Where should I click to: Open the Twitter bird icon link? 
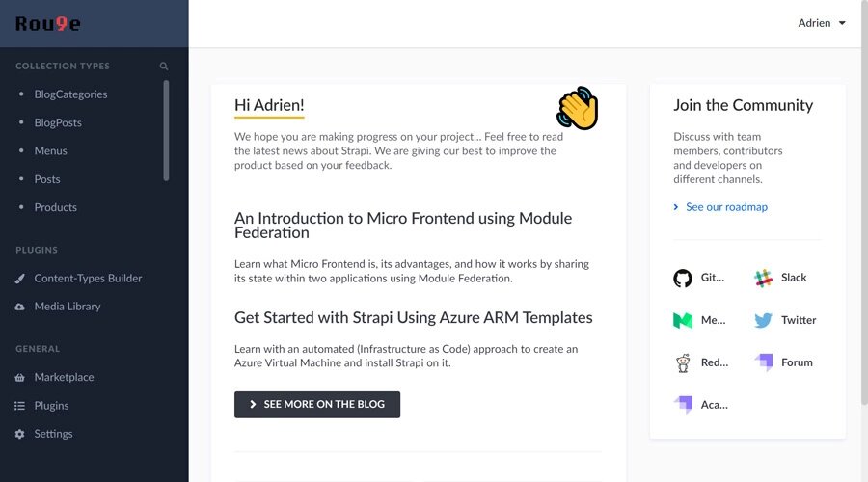pos(763,320)
